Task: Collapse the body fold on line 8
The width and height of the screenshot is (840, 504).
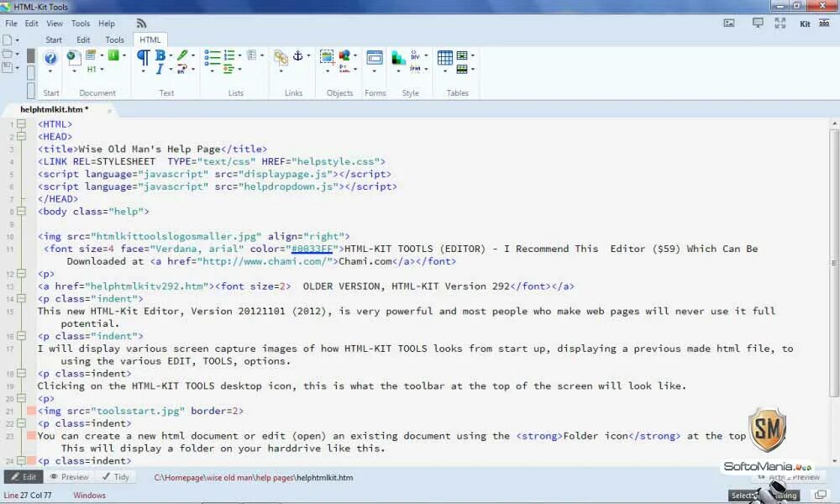Action: [22, 211]
